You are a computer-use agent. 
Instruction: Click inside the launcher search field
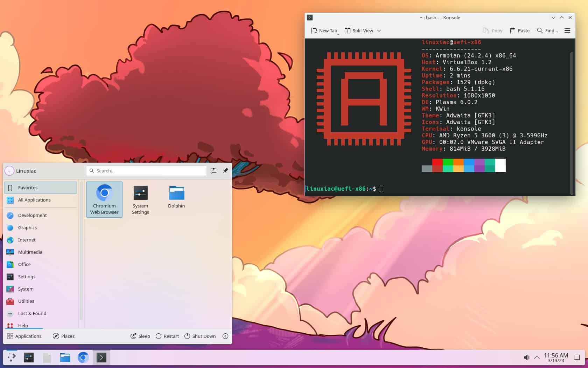point(147,171)
